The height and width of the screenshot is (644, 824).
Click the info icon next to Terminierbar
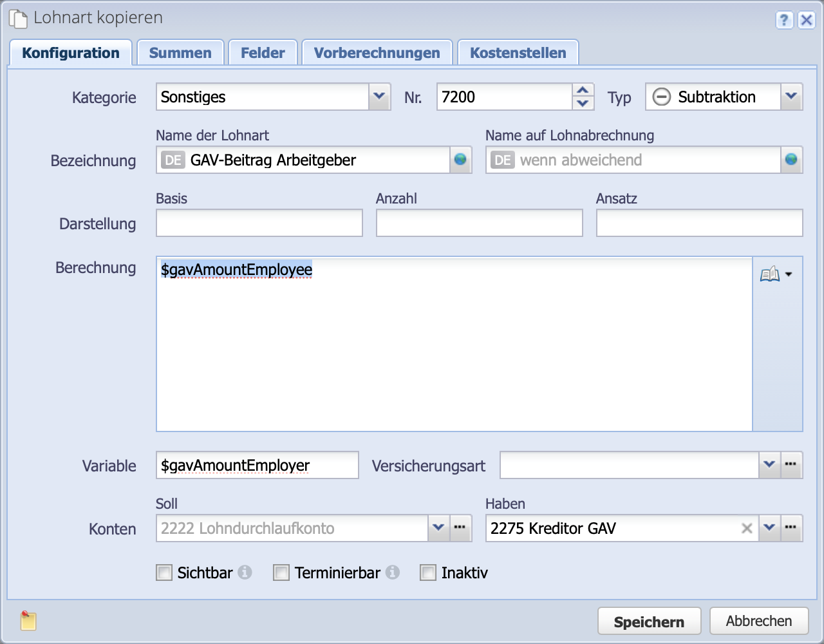[x=394, y=573]
